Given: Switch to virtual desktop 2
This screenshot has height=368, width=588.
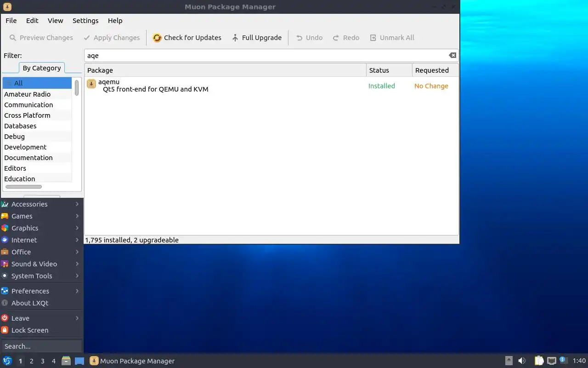Looking at the screenshot, I should pyautogui.click(x=31, y=361).
